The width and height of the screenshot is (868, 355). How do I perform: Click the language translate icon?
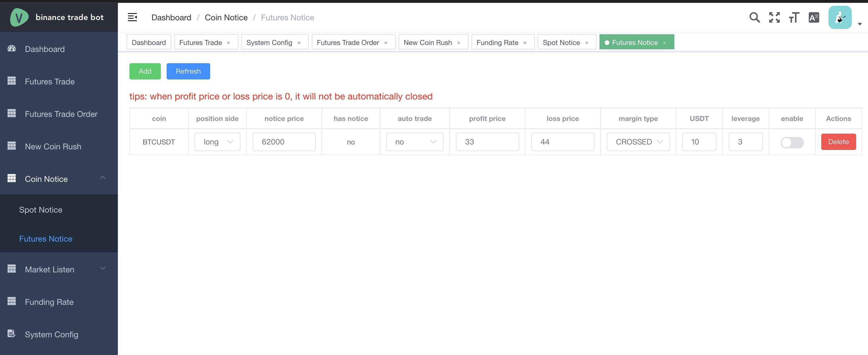pyautogui.click(x=813, y=17)
